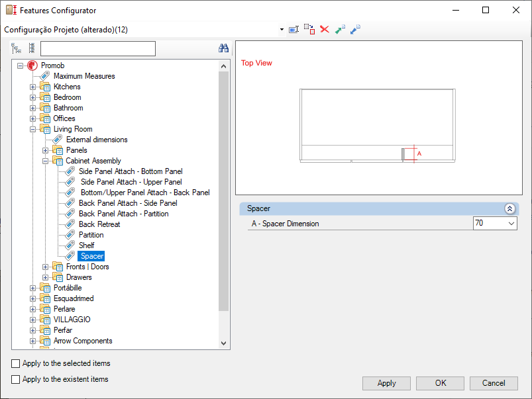
Task: Close the Features Configurator window
Action: coord(515,10)
